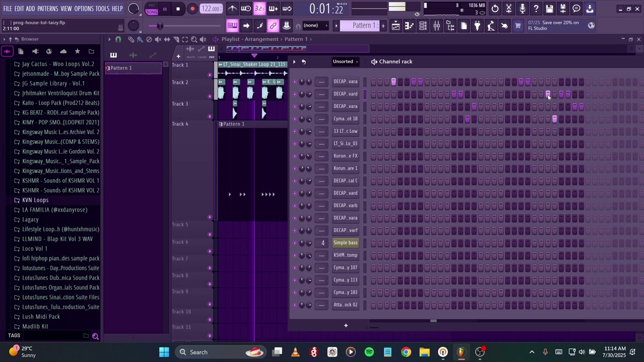Toggle the metronome icon
Viewport: 644px width, 362px height.
[232, 9]
